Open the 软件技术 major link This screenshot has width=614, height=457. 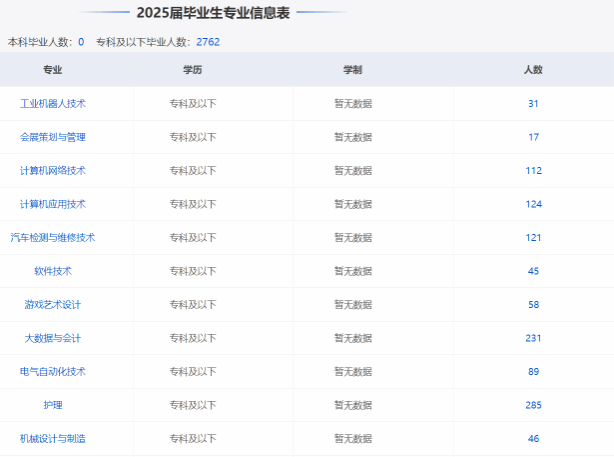click(53, 271)
